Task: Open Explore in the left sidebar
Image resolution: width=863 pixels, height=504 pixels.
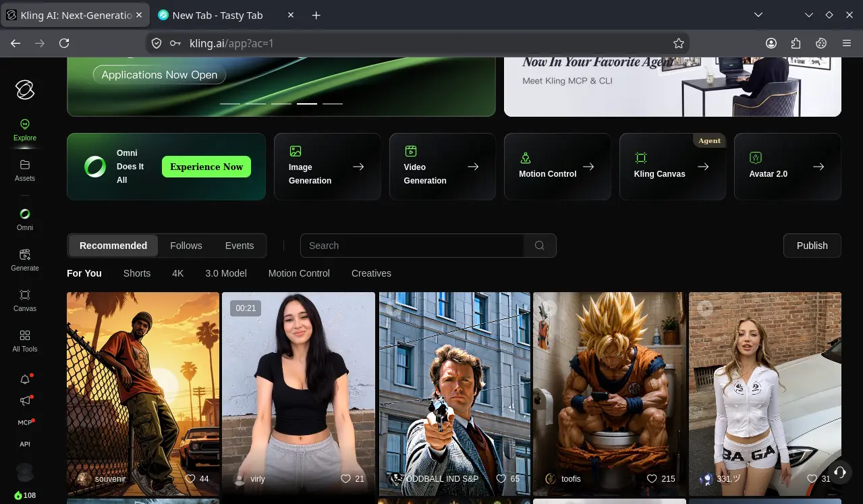Action: point(25,130)
